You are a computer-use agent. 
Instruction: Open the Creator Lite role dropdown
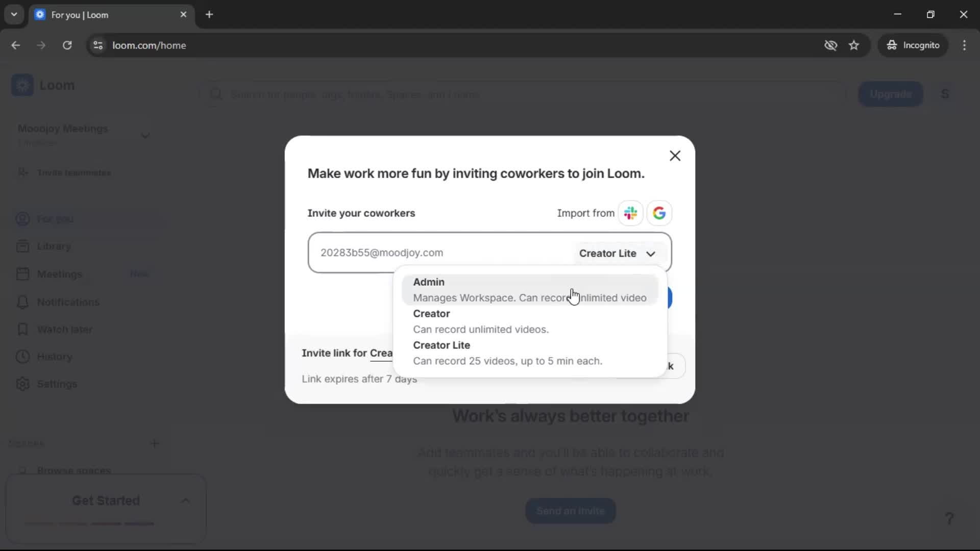[x=618, y=254]
